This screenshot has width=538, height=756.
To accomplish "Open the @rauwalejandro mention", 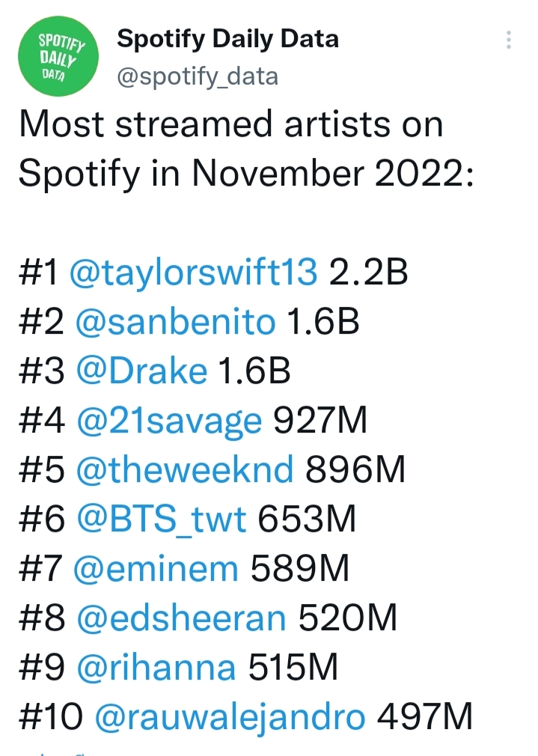I will click(x=230, y=717).
